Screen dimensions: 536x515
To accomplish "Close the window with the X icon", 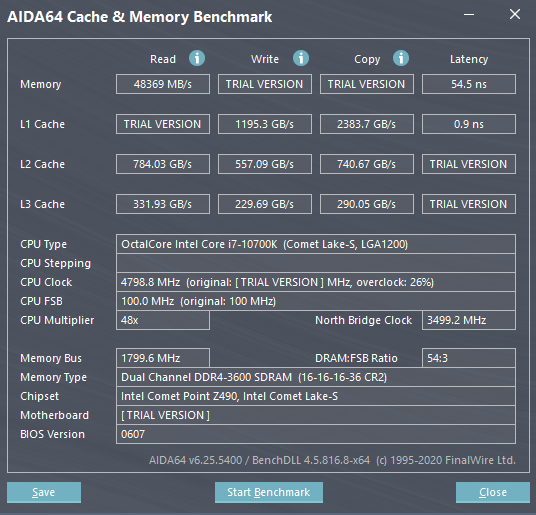I will [x=515, y=14].
